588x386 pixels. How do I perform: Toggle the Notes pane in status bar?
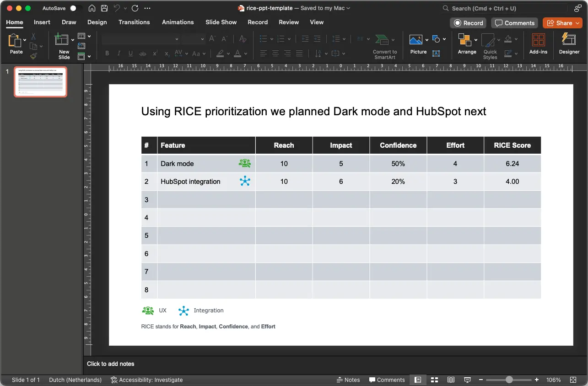348,380
